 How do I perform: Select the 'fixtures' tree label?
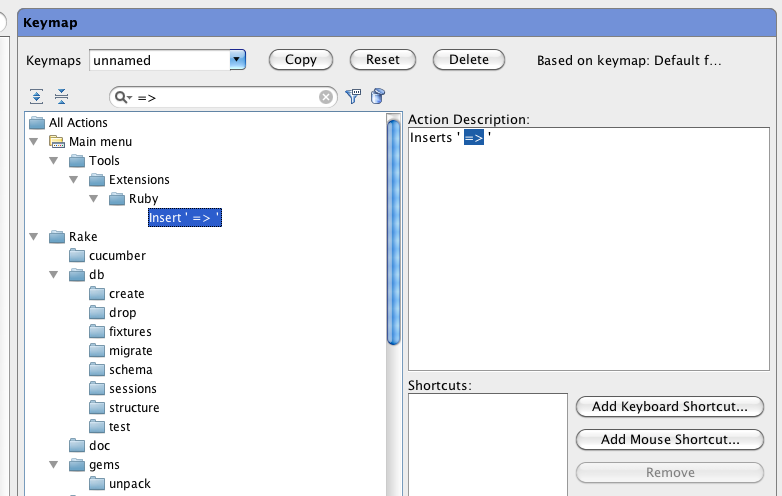click(130, 331)
